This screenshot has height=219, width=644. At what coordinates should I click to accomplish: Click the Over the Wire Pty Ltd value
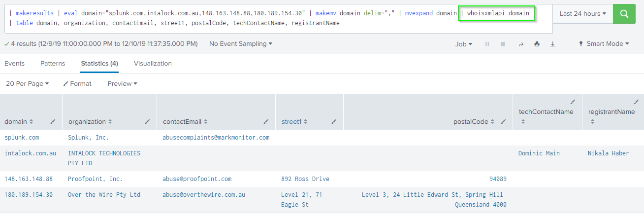tap(104, 195)
